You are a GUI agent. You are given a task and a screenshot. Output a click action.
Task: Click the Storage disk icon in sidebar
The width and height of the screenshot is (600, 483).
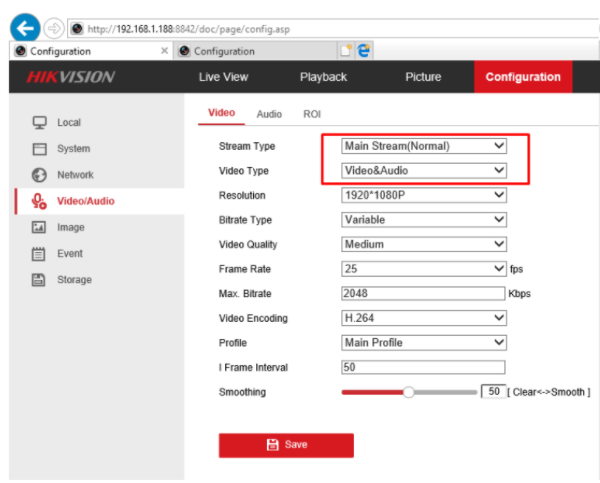[40, 280]
